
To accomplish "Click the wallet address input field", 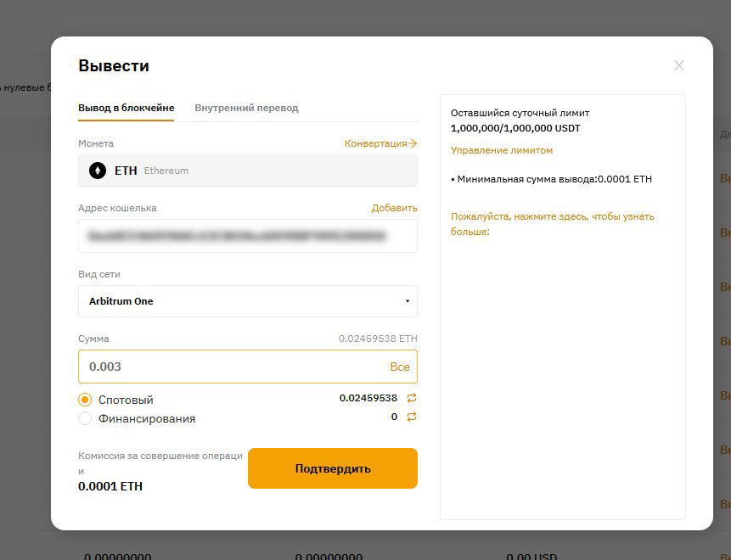I will coord(247,236).
